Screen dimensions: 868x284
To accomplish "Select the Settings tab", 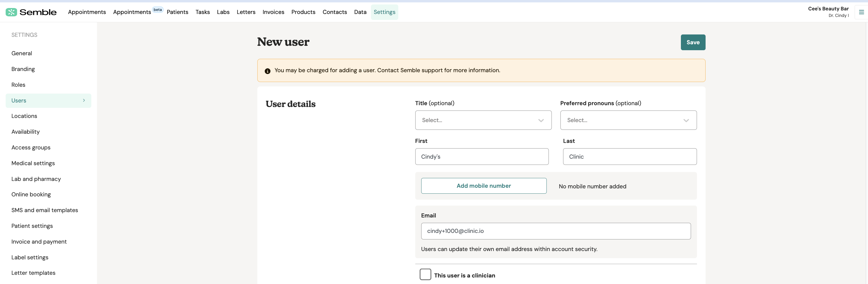I will [384, 12].
